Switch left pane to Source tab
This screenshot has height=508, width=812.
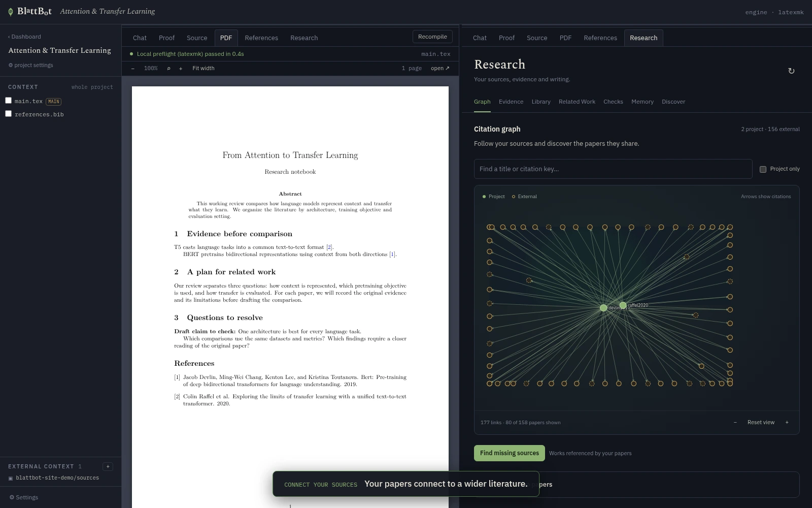tap(197, 38)
